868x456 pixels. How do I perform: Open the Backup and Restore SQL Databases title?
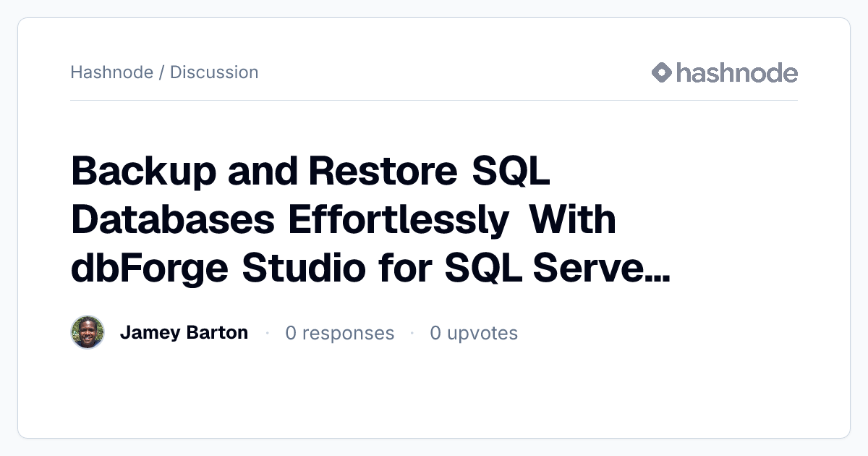point(370,219)
